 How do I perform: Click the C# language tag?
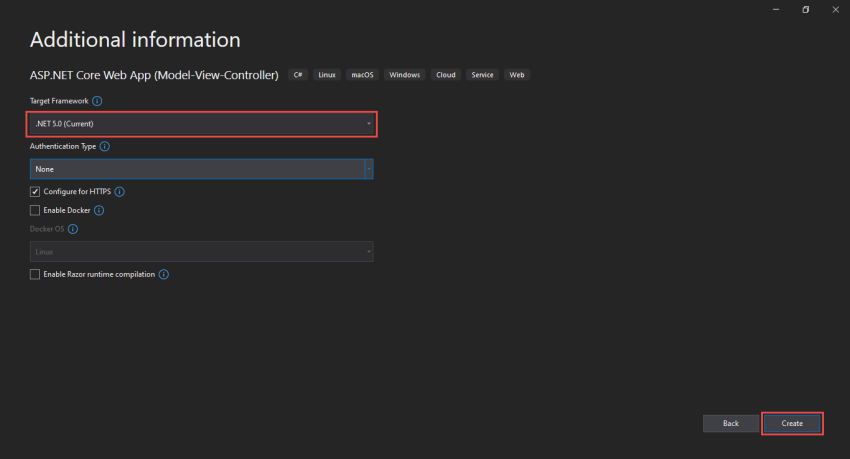(x=298, y=75)
